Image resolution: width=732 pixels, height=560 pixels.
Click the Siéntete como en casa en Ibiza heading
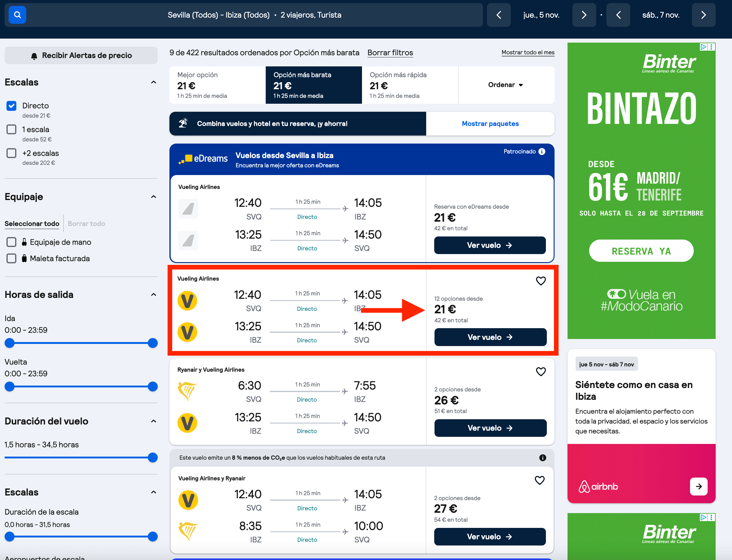click(x=634, y=391)
